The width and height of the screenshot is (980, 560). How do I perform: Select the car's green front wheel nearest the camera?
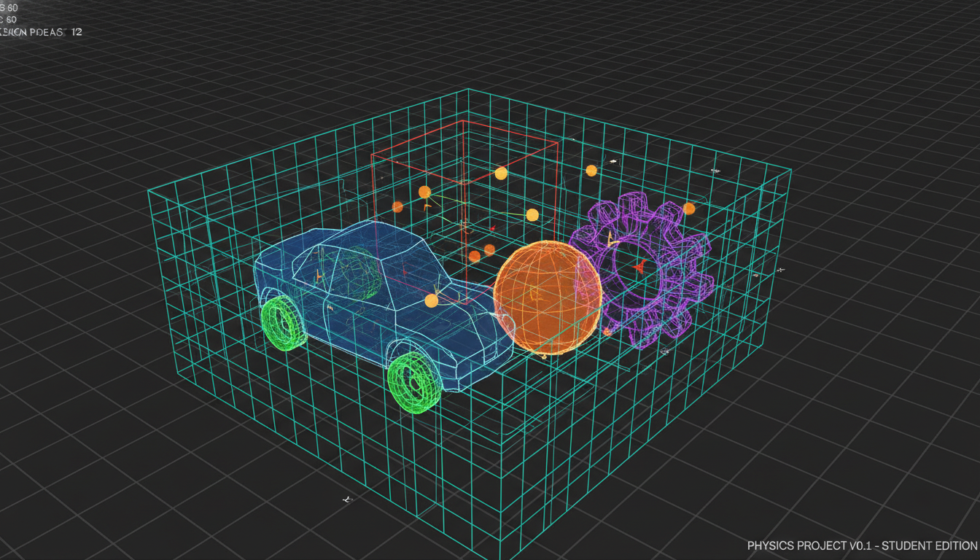point(414,383)
